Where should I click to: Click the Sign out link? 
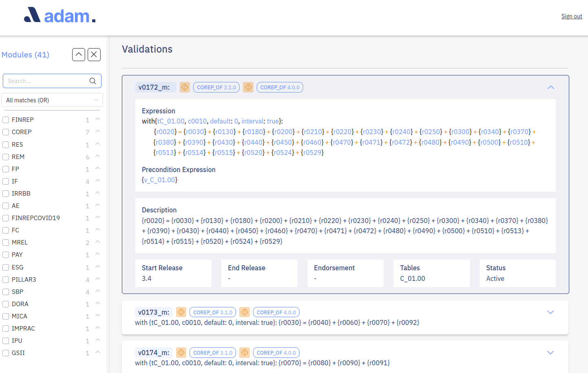pyautogui.click(x=571, y=16)
